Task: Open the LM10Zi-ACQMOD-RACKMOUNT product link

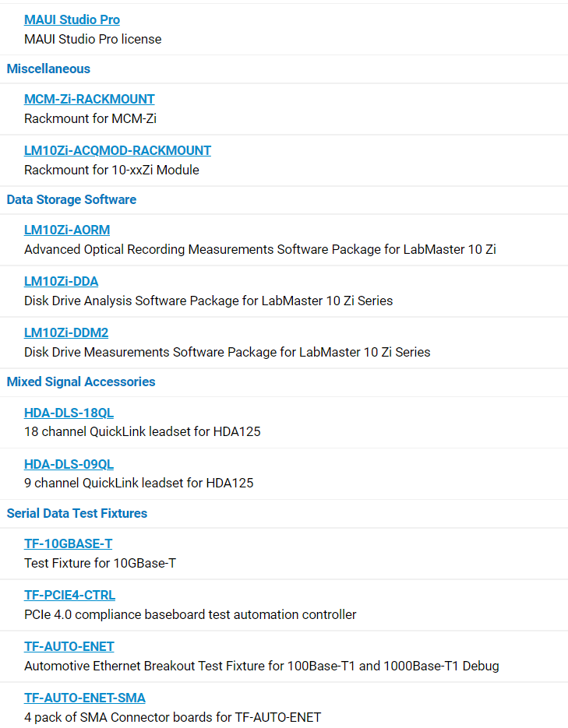Action: 118,150
